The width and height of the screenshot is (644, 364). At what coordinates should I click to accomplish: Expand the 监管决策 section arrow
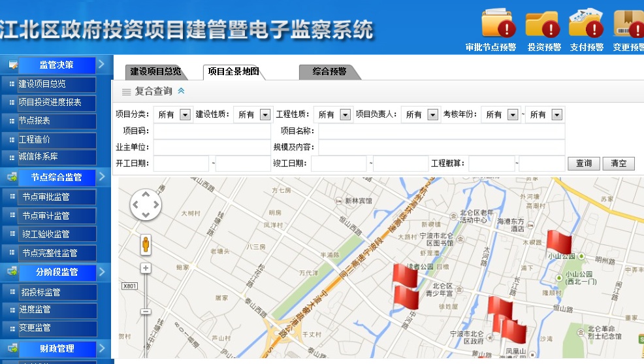[101, 64]
